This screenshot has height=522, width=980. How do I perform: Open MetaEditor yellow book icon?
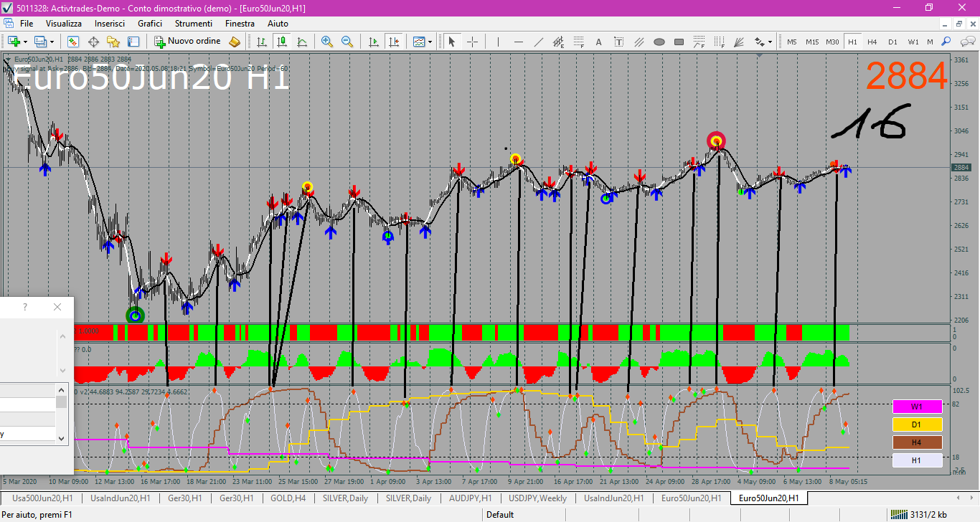point(235,42)
